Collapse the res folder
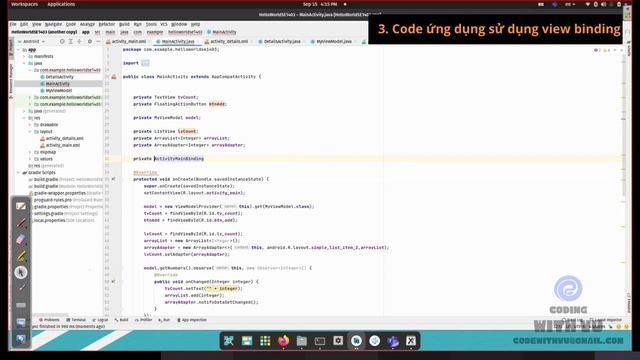 click(x=24, y=118)
